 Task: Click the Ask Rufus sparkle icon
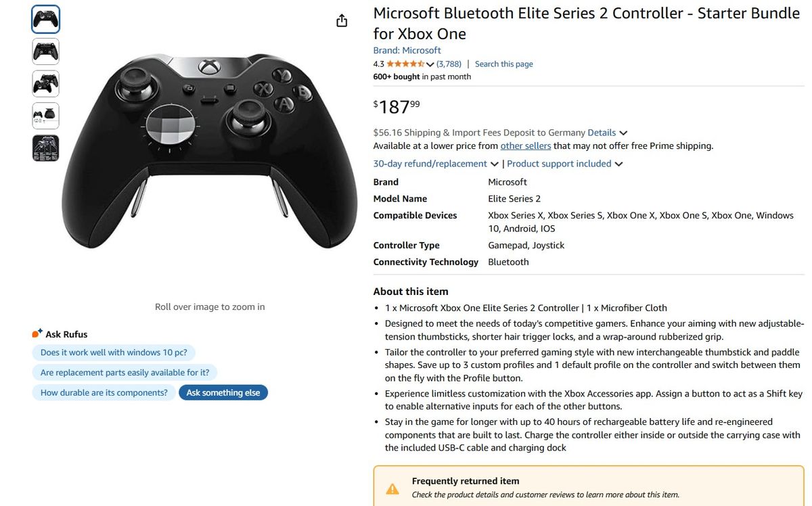pos(37,331)
